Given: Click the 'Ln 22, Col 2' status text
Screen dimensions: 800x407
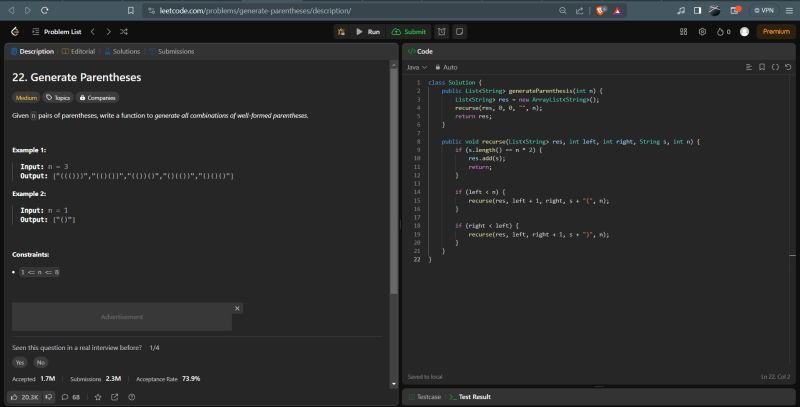Looking at the screenshot, I should click(x=775, y=377).
